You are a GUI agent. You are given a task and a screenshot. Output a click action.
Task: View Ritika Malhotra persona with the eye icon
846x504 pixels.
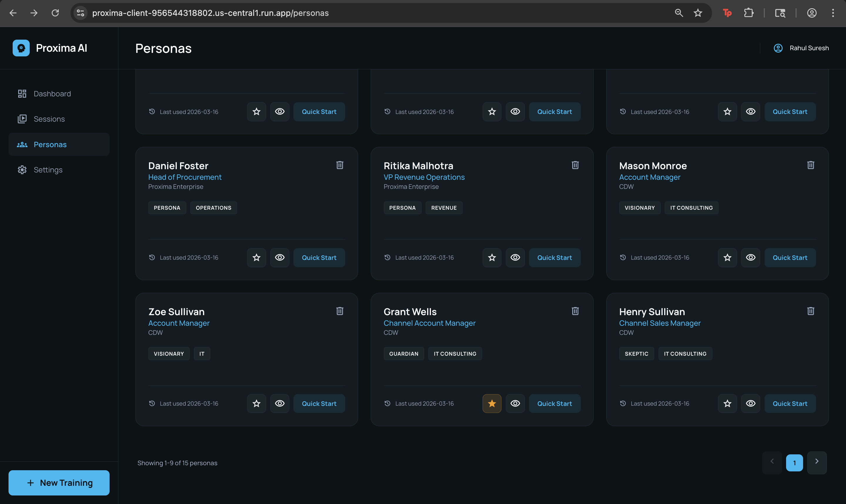[515, 258]
